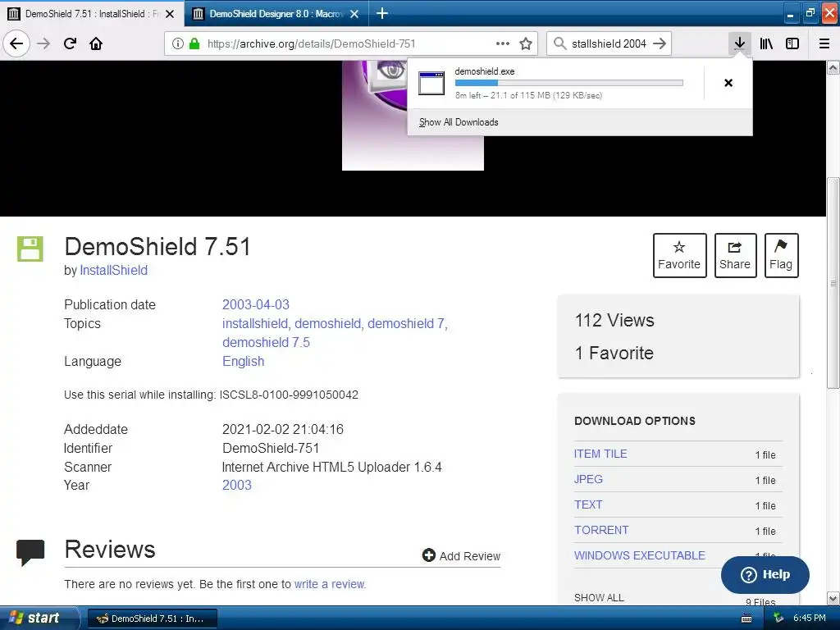Image resolution: width=840 pixels, height=630 pixels.
Task: Show sidebars toolbar icon
Action: point(792,43)
